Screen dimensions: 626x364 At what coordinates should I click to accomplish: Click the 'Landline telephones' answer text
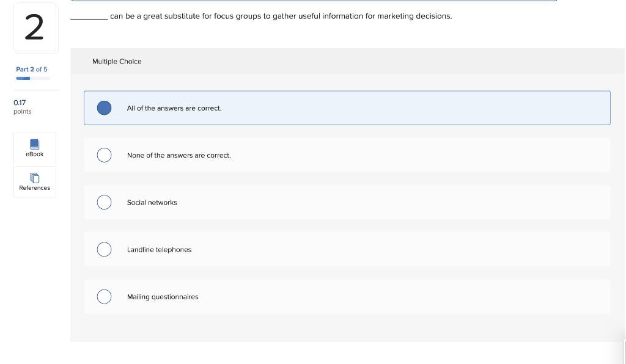coord(159,250)
